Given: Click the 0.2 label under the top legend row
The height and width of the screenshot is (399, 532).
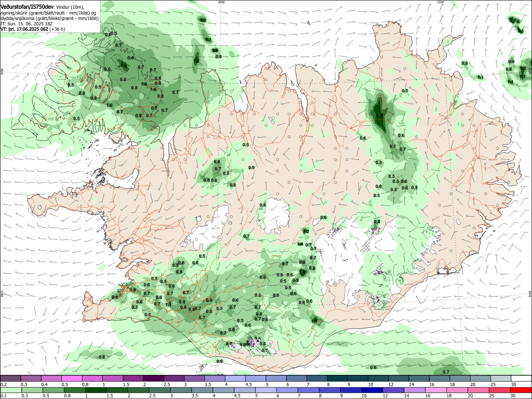Looking at the screenshot, I should [3, 384].
